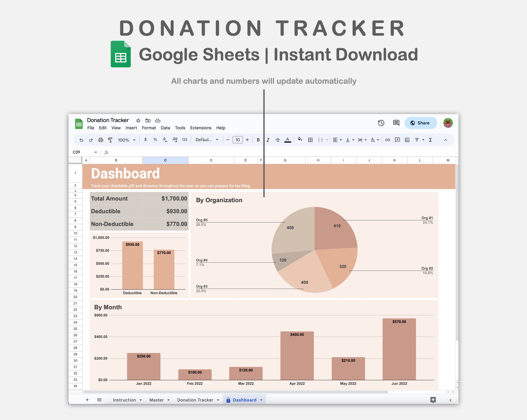Screen dimensions: 527x420
Task: Add a new sheet with plus button
Action: (x=87, y=400)
